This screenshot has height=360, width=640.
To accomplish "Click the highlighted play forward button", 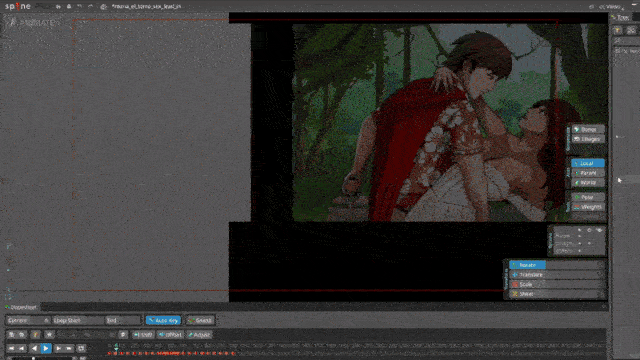I will [46, 348].
